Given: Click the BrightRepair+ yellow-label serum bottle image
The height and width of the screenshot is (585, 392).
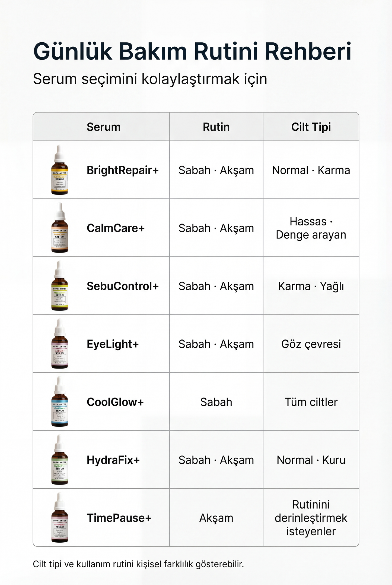Looking at the screenshot, I should point(60,170).
